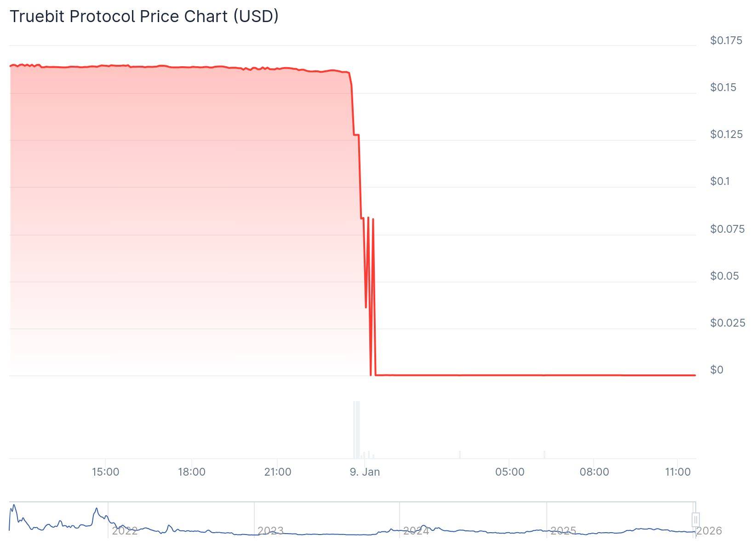Click the $0.175 price axis label
The height and width of the screenshot is (552, 756).
point(726,40)
